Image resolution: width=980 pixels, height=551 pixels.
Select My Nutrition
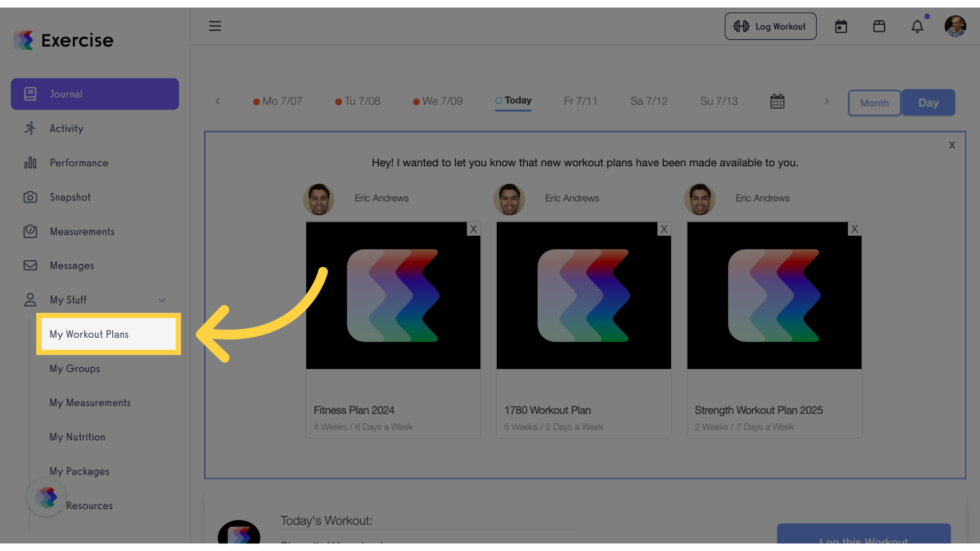point(77,437)
